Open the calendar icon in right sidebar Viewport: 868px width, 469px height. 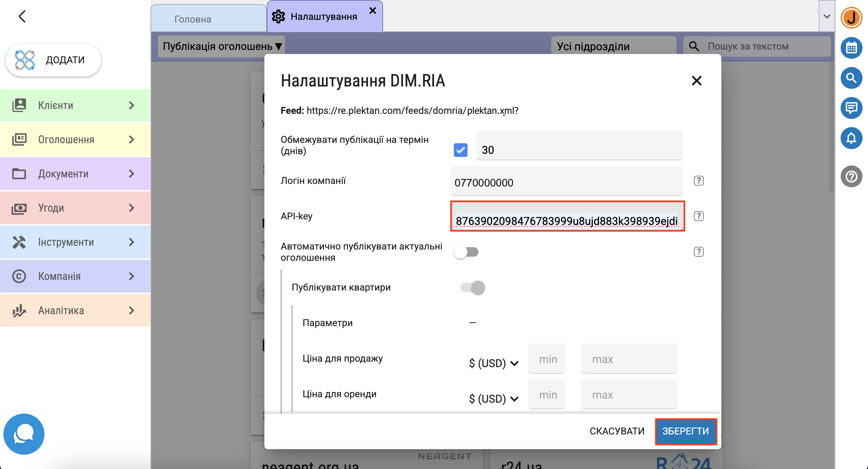[851, 48]
